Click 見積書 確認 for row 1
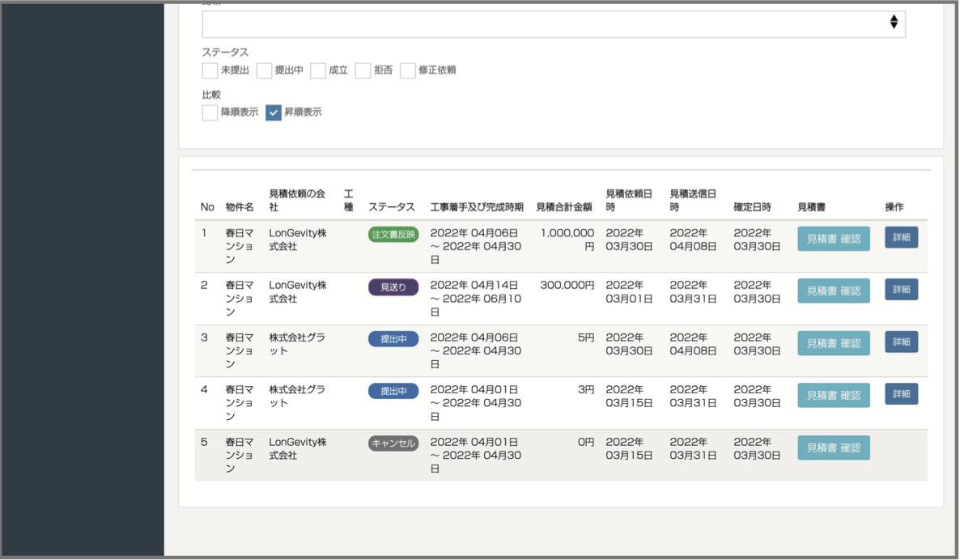 (833, 239)
